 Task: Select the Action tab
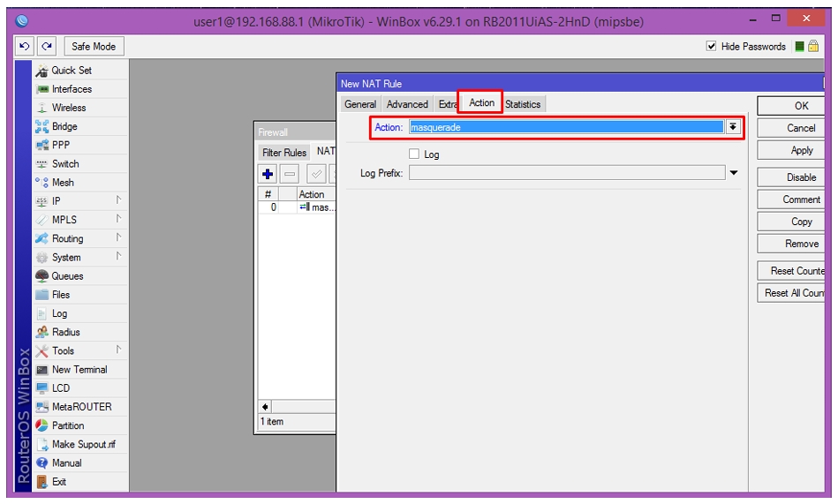(481, 102)
